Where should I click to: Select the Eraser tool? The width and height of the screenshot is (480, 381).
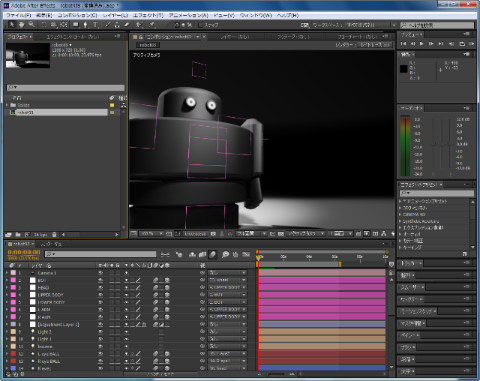click(x=127, y=25)
